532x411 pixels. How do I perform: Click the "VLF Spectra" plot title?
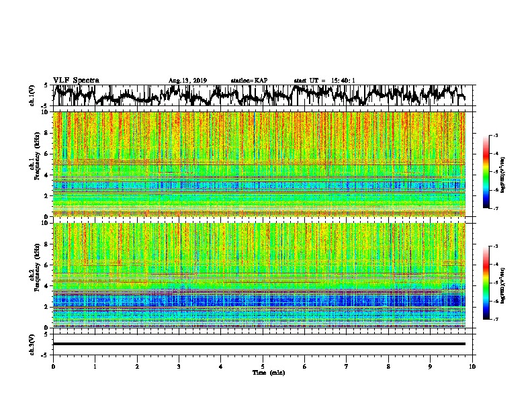pyautogui.click(x=76, y=81)
